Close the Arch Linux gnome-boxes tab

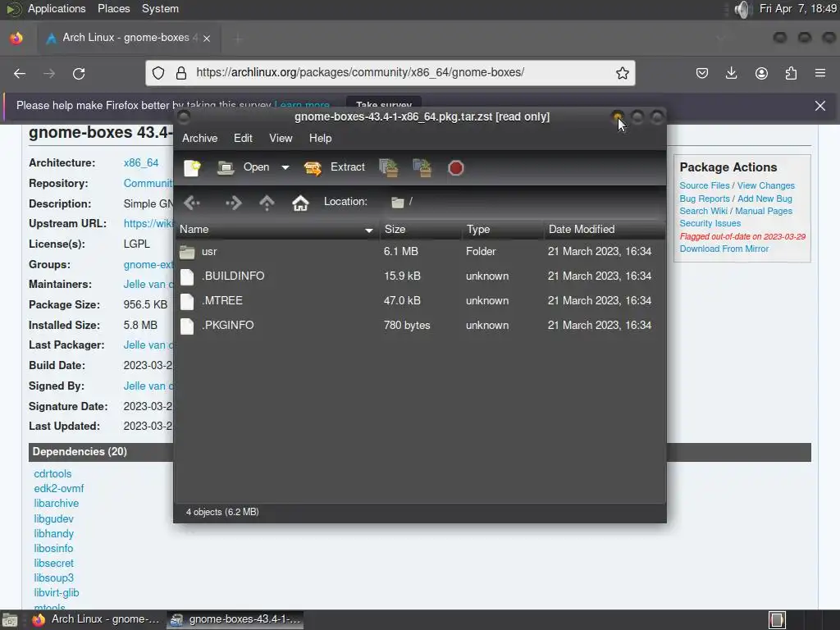tap(207, 39)
